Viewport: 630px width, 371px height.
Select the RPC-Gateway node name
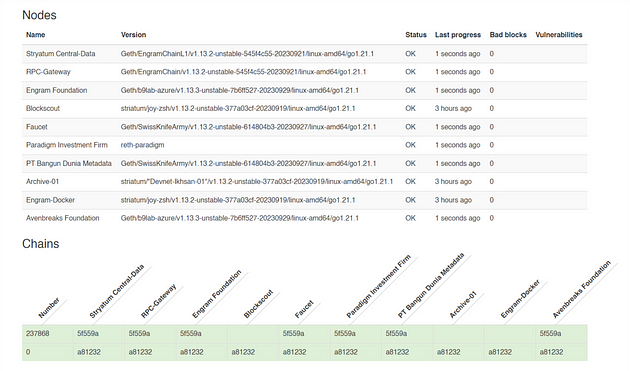tap(48, 72)
